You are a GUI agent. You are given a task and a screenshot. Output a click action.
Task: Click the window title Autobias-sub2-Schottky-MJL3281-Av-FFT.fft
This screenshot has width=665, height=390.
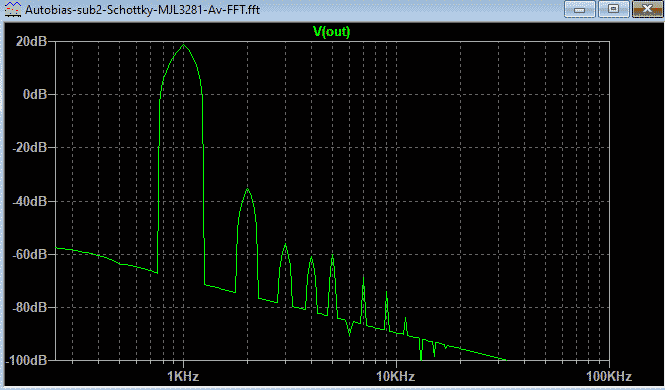pyautogui.click(x=142, y=9)
